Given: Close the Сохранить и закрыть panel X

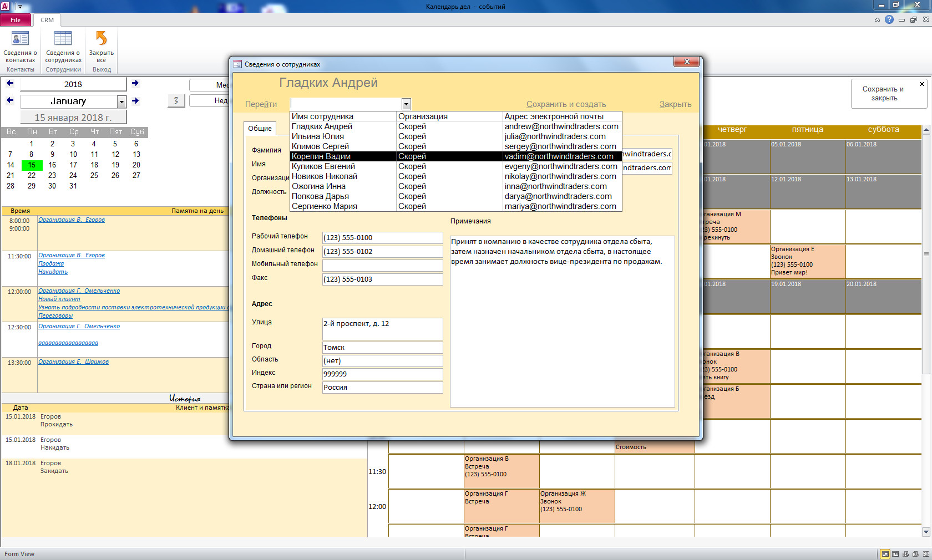Looking at the screenshot, I should coord(922,84).
